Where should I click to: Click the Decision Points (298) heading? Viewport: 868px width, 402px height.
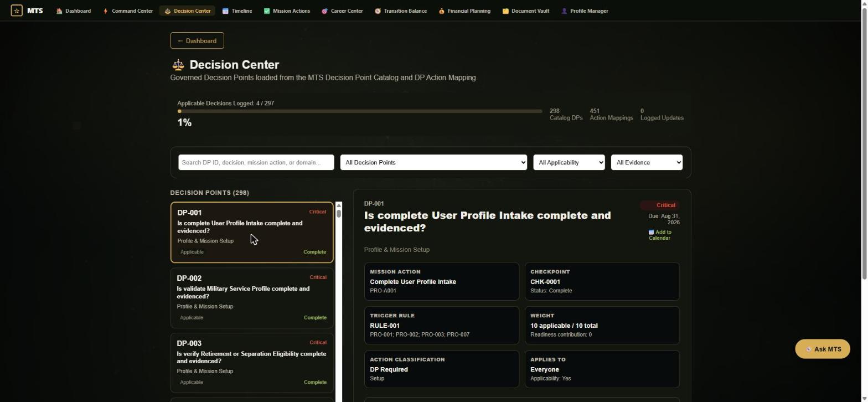tap(210, 193)
